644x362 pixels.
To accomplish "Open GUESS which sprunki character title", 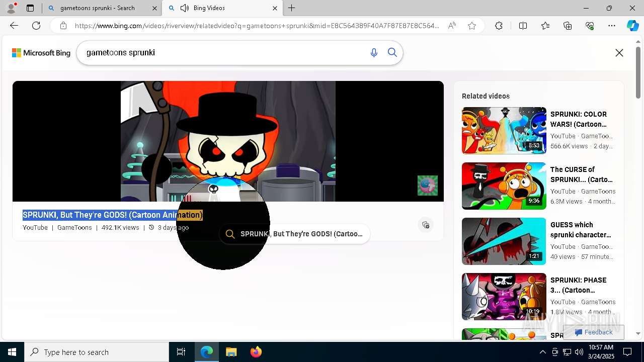I will click(581, 230).
